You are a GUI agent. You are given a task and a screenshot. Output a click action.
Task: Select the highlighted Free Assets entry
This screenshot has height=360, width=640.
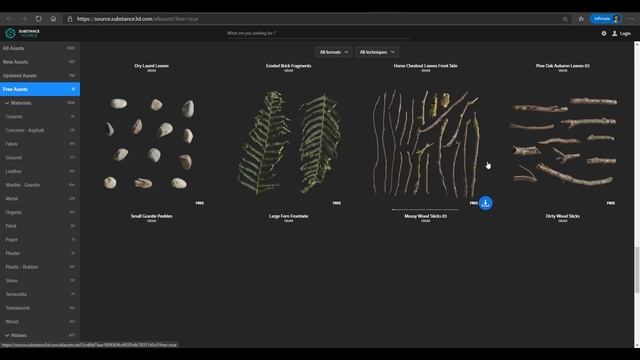[40, 89]
